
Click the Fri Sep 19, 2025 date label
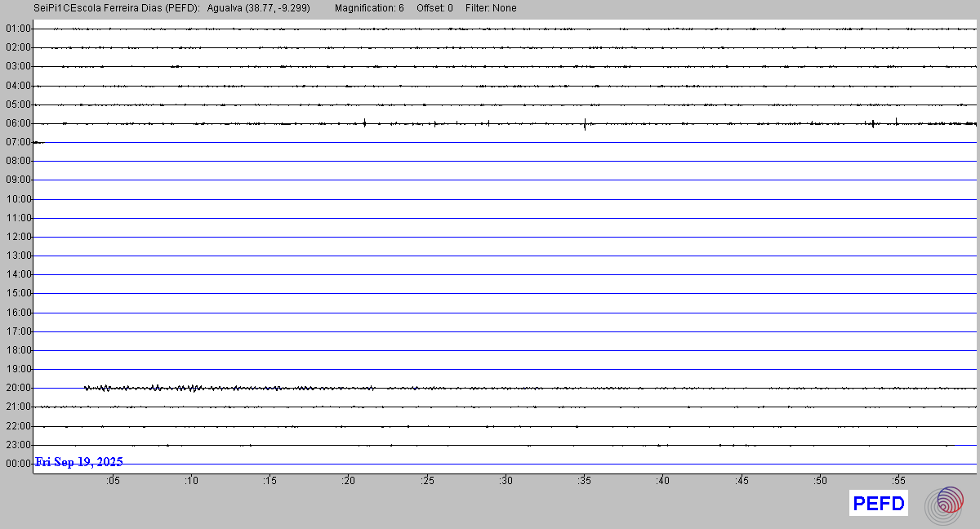(79, 462)
